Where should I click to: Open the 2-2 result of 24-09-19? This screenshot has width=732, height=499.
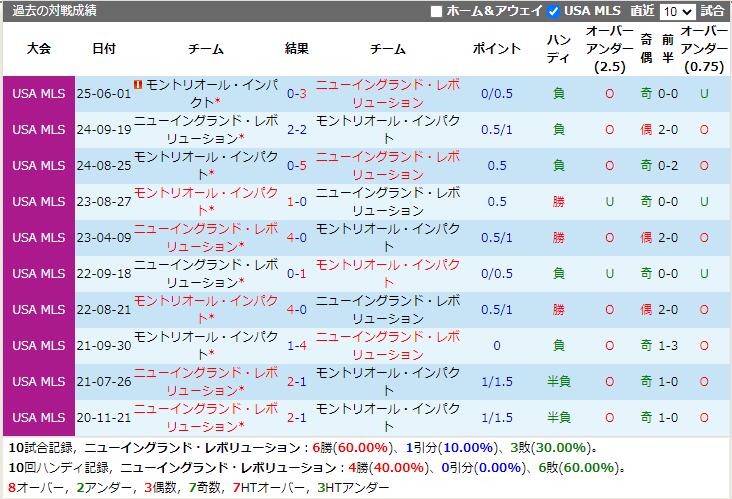tap(296, 130)
